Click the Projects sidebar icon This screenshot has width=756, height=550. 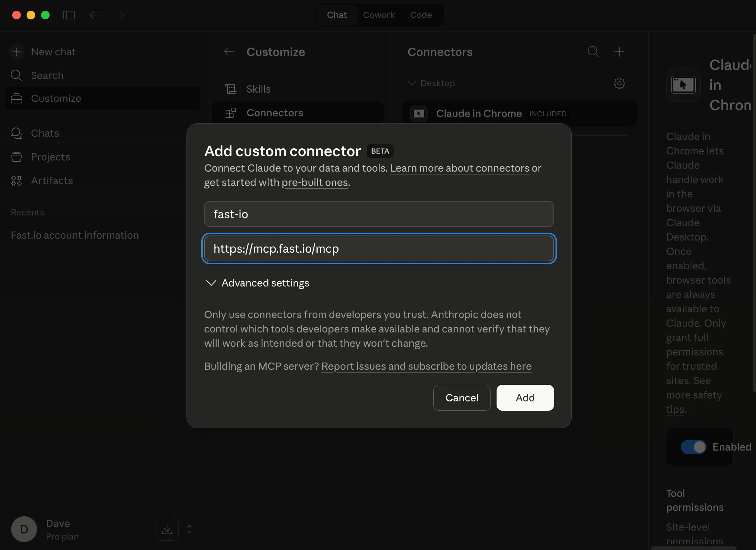pos(17,157)
